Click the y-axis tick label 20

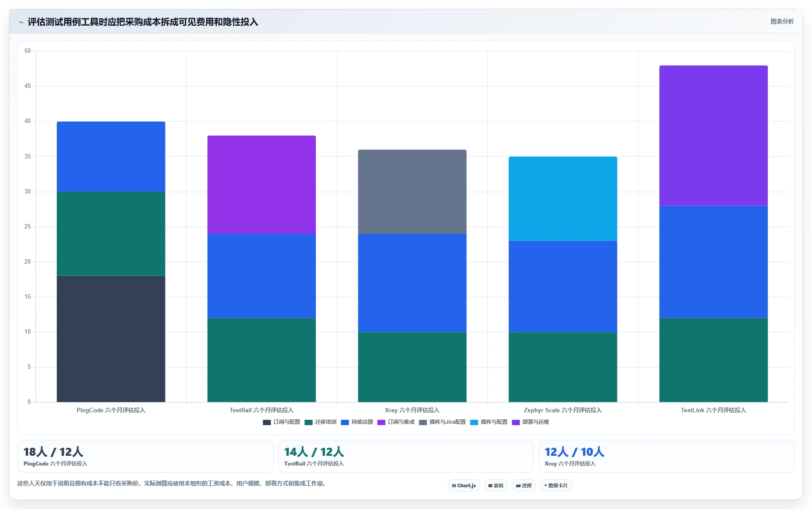[27, 262]
